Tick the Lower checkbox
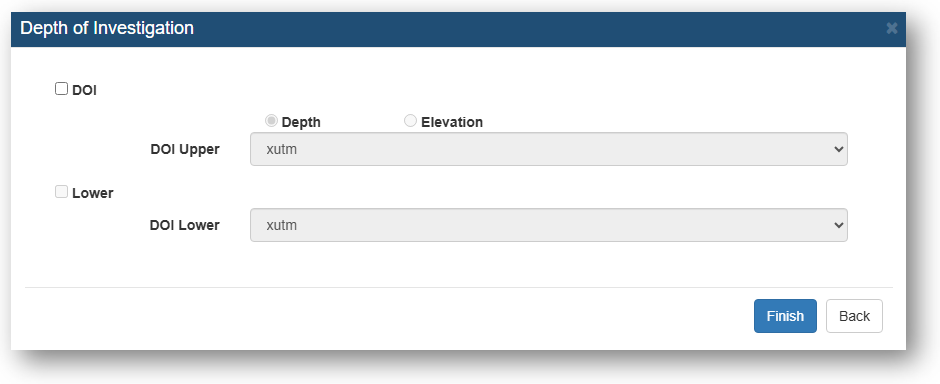This screenshot has height=384, width=940. point(61,192)
